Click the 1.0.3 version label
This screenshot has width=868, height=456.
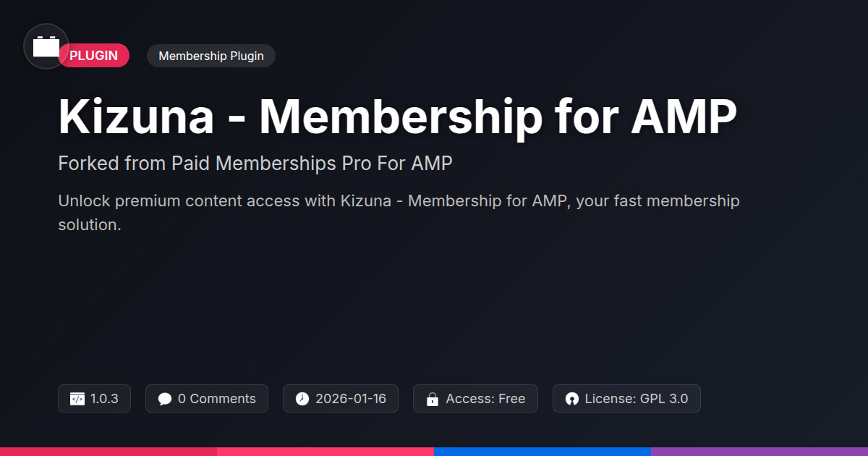[104, 399]
